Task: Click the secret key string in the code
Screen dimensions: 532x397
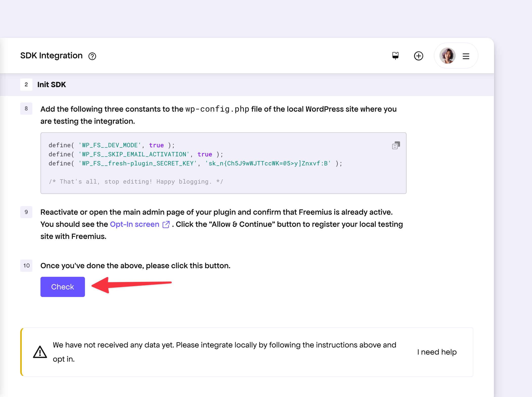Action: pos(268,163)
